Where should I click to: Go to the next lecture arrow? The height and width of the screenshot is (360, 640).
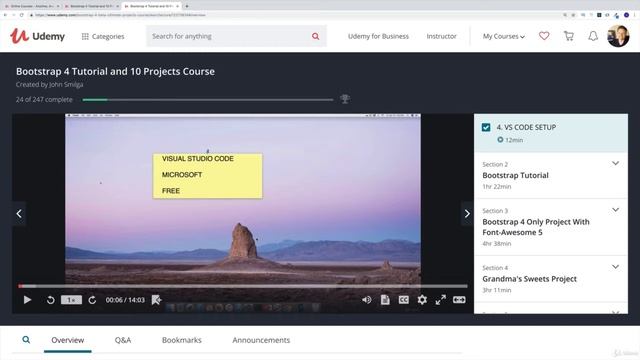point(467,213)
